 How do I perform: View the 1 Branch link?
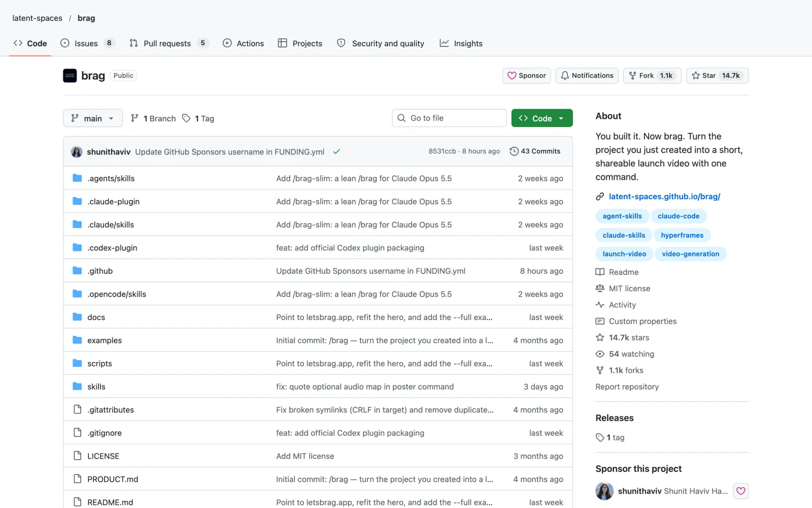tap(153, 118)
